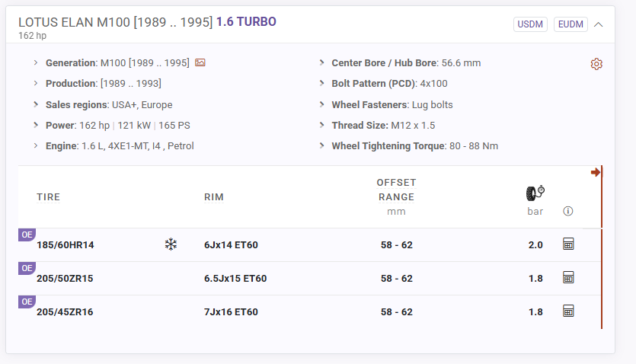Click the 2.0 bar pressure value
The width and height of the screenshot is (636, 364).
pyautogui.click(x=535, y=245)
